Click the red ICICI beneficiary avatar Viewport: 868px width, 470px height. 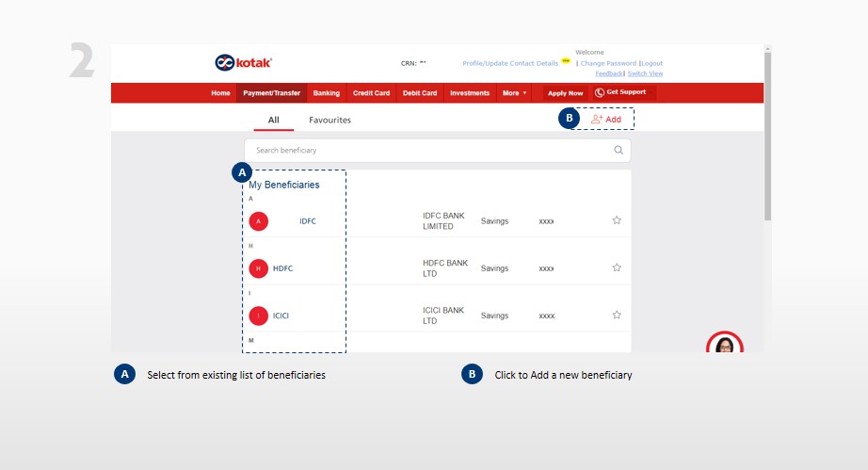259,316
